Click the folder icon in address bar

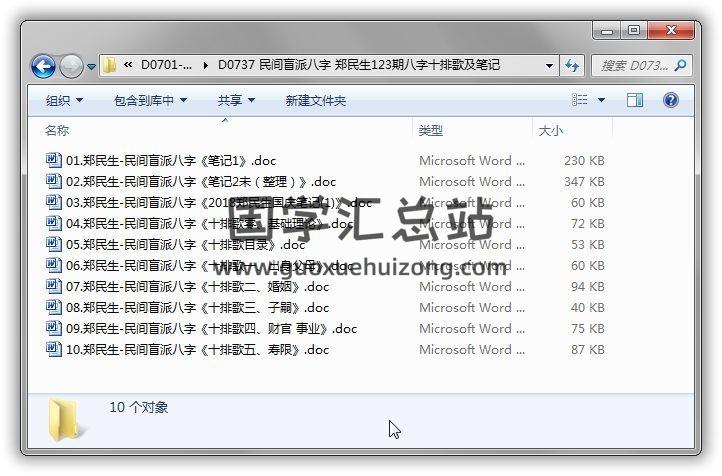pyautogui.click(x=110, y=66)
